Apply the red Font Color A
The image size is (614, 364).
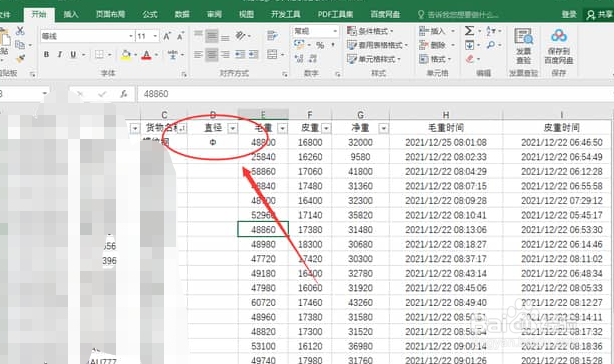[x=146, y=55]
